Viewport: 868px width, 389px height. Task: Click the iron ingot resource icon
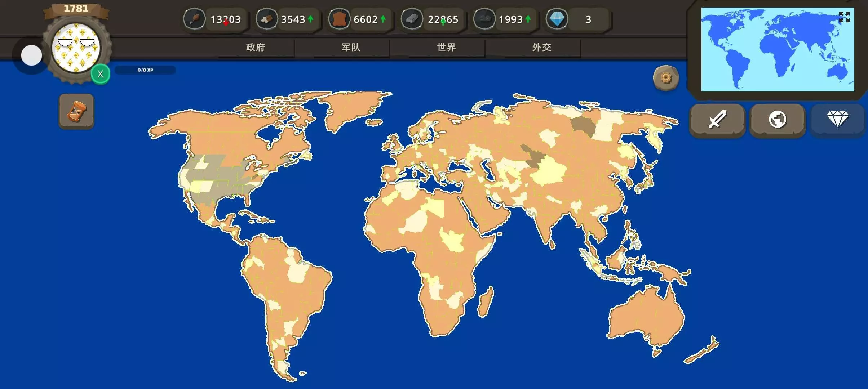(412, 19)
